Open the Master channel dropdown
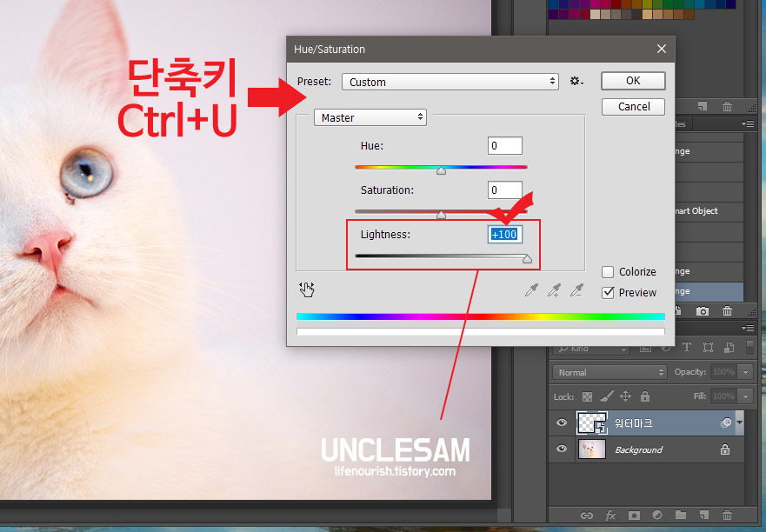The height and width of the screenshot is (532, 766). click(370, 117)
